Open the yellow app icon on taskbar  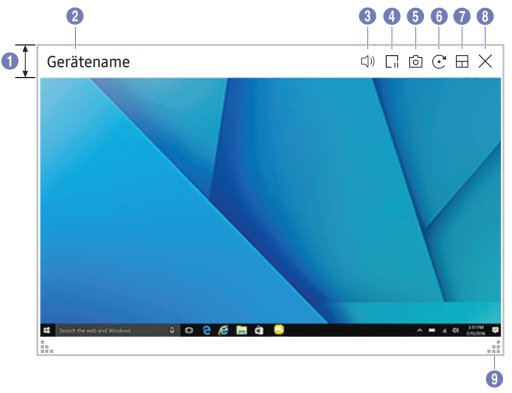click(x=279, y=329)
